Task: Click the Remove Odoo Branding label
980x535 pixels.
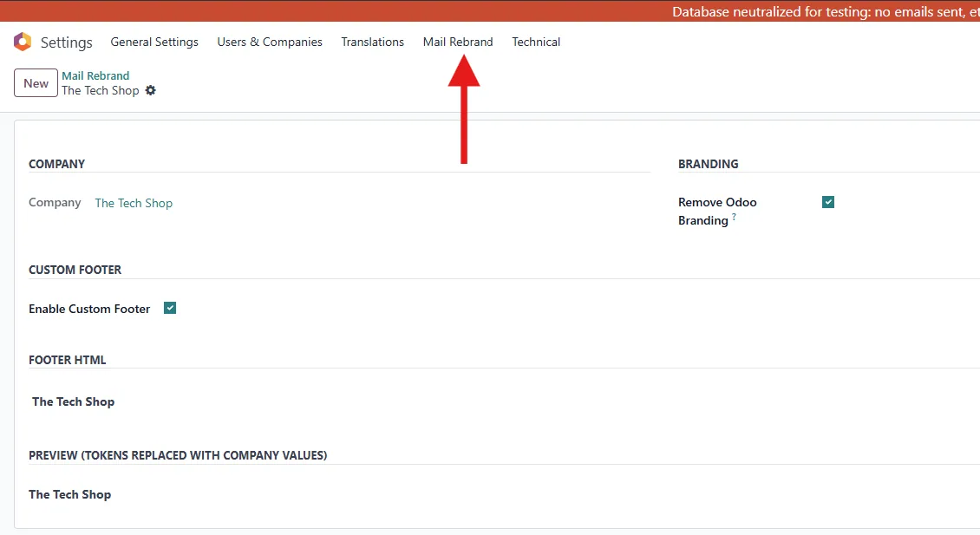Action: pos(717,212)
